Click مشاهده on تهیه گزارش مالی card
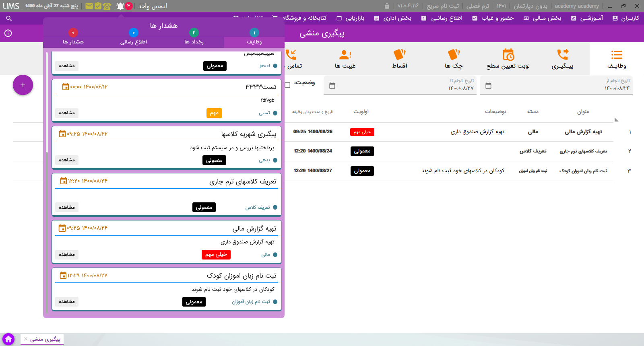 [x=67, y=254]
